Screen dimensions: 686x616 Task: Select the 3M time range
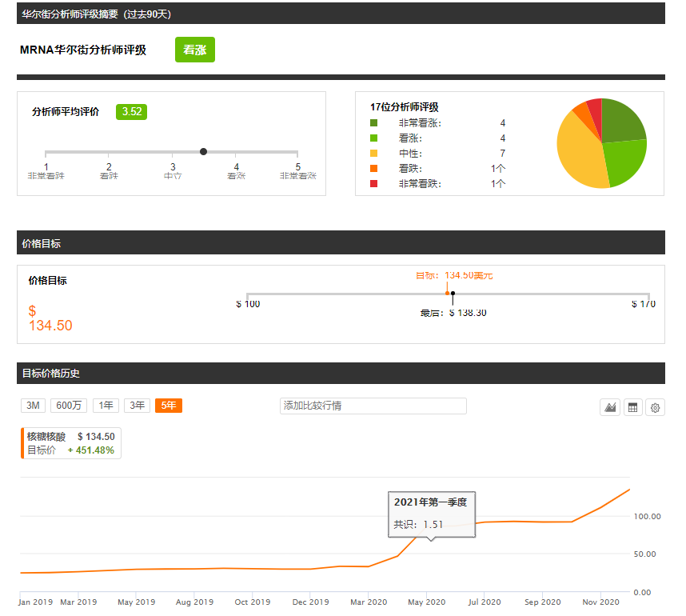click(x=33, y=406)
